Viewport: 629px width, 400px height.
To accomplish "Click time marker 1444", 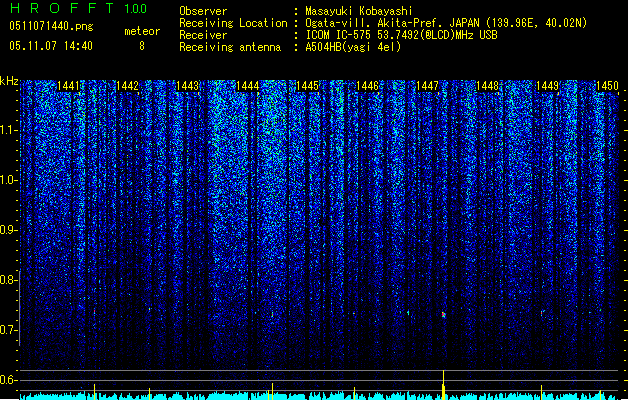I will 248,86.
